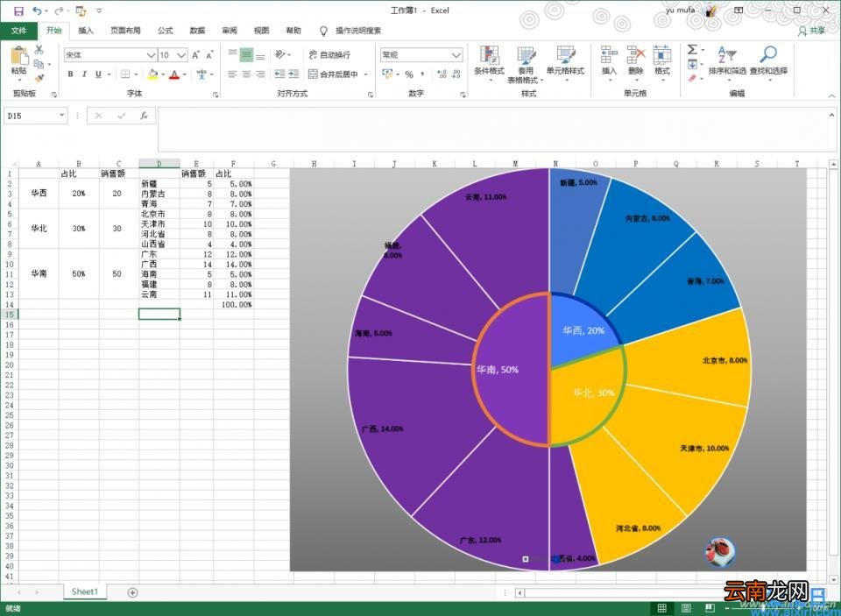Toggle Underline formatting
The height and width of the screenshot is (616, 841).
pyautogui.click(x=98, y=74)
